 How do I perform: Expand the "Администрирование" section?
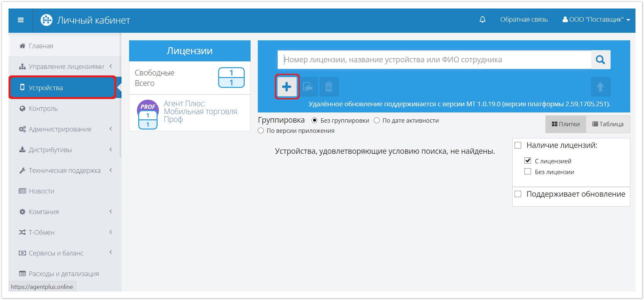tap(60, 129)
